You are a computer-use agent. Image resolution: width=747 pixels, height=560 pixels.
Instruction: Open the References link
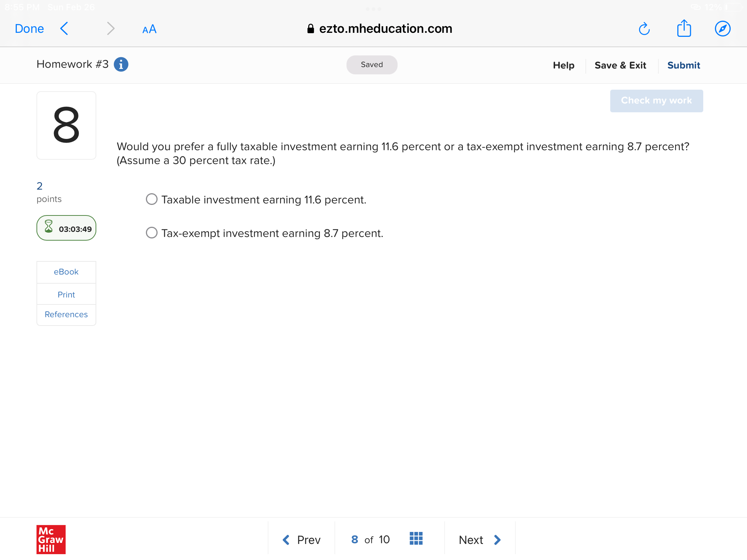tap(66, 314)
